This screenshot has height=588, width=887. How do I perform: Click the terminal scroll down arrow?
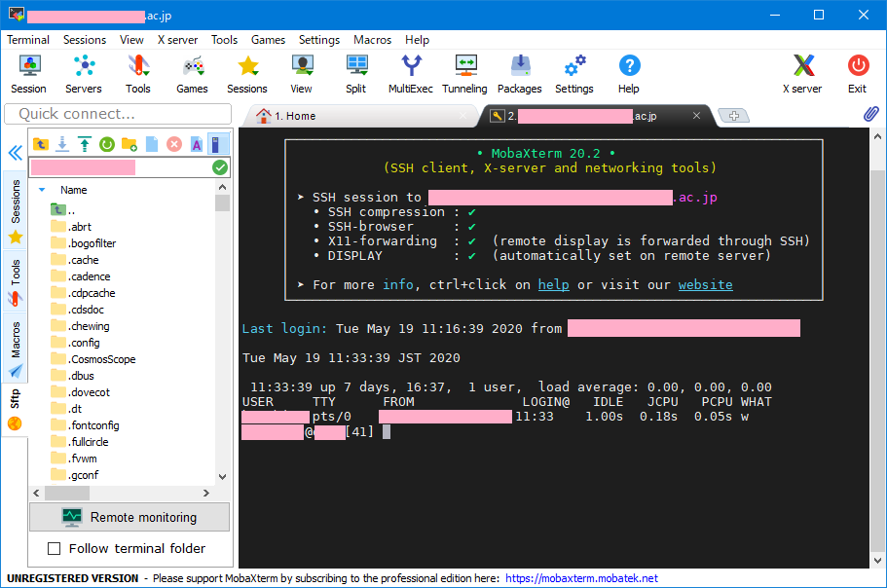click(x=877, y=561)
